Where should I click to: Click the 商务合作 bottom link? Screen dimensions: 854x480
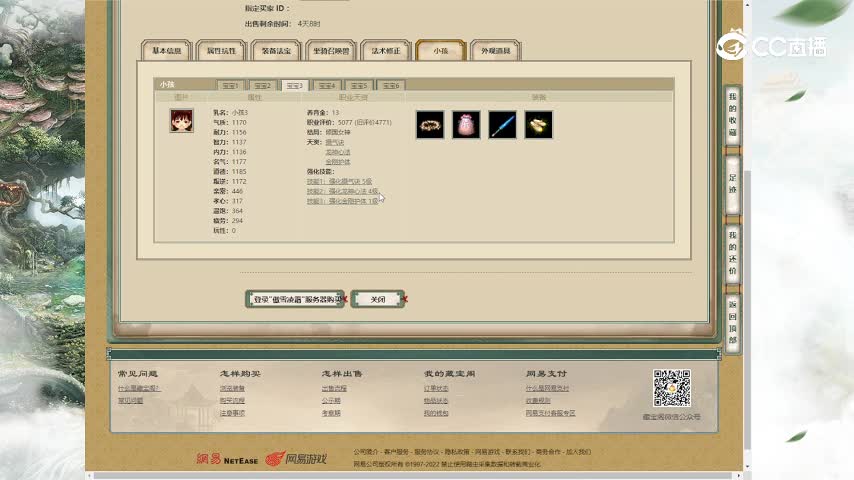[548, 452]
